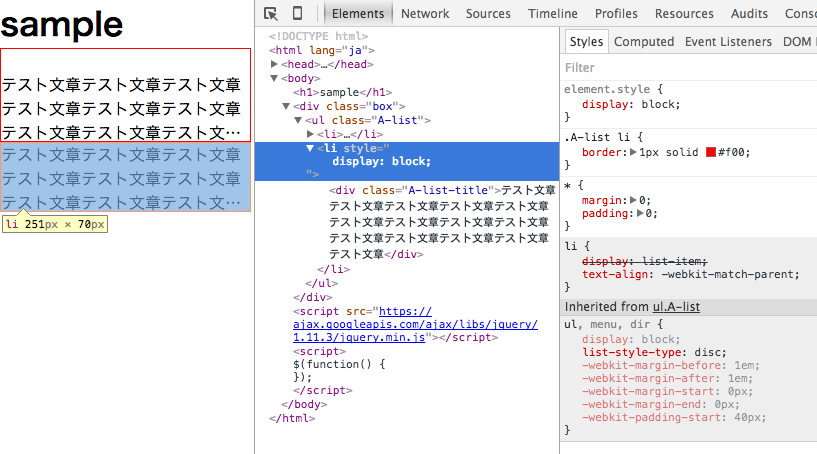Expand the head element node
This screenshot has height=454, width=817.
pyautogui.click(x=275, y=64)
